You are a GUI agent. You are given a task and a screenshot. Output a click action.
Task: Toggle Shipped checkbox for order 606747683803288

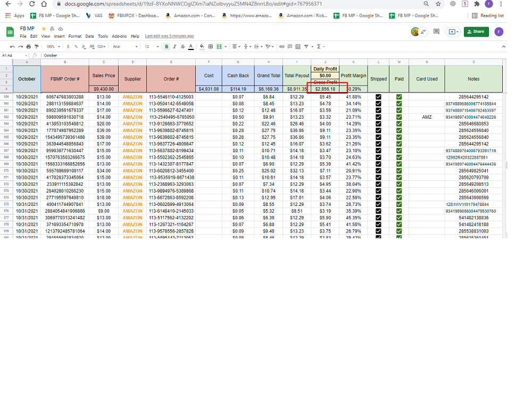tap(378, 97)
